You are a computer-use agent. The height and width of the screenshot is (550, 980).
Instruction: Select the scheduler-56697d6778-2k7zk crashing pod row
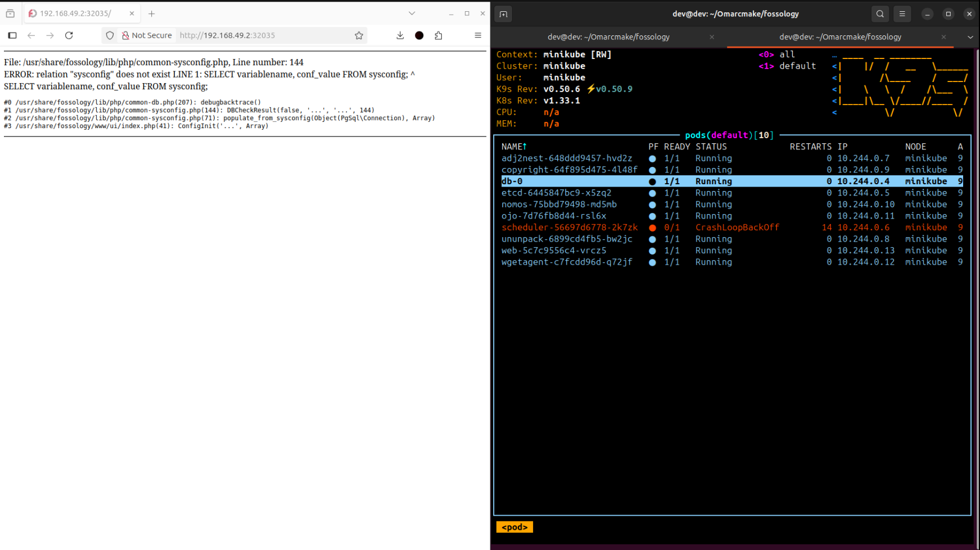click(732, 228)
